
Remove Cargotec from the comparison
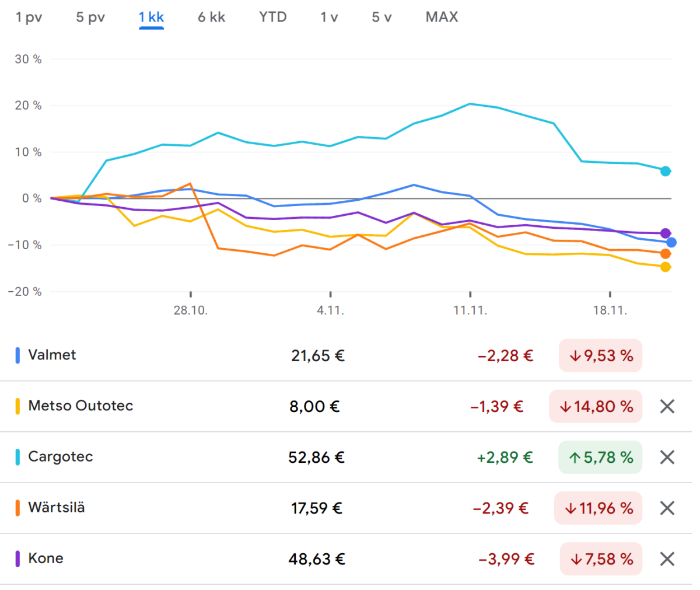[667, 457]
